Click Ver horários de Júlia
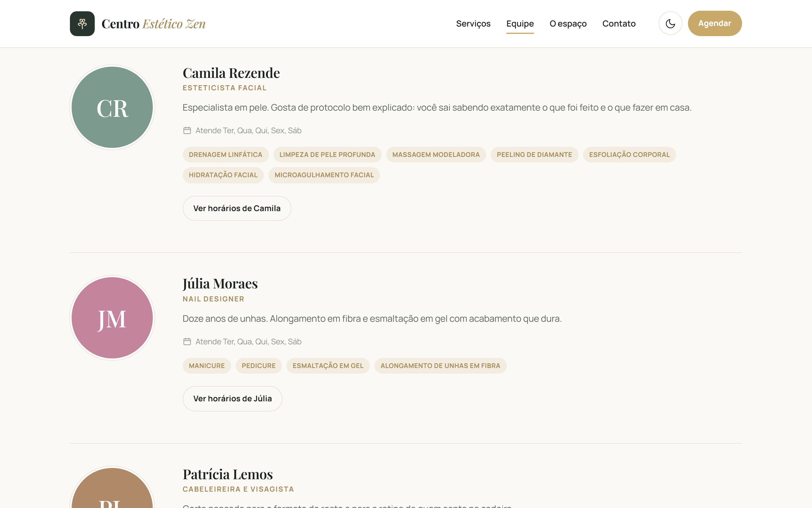Screen dimensions: 812x508 232,398
